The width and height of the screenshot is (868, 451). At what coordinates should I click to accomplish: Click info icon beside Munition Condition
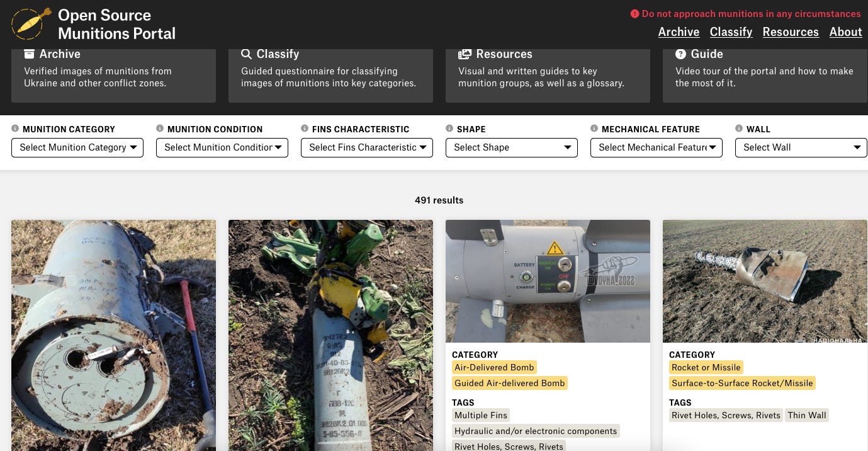pyautogui.click(x=160, y=128)
